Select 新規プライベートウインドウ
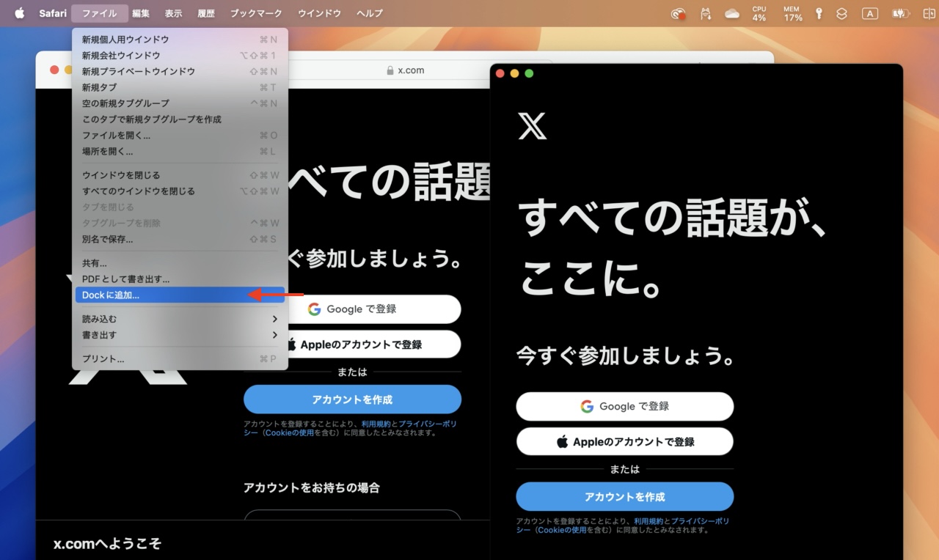 point(180,72)
